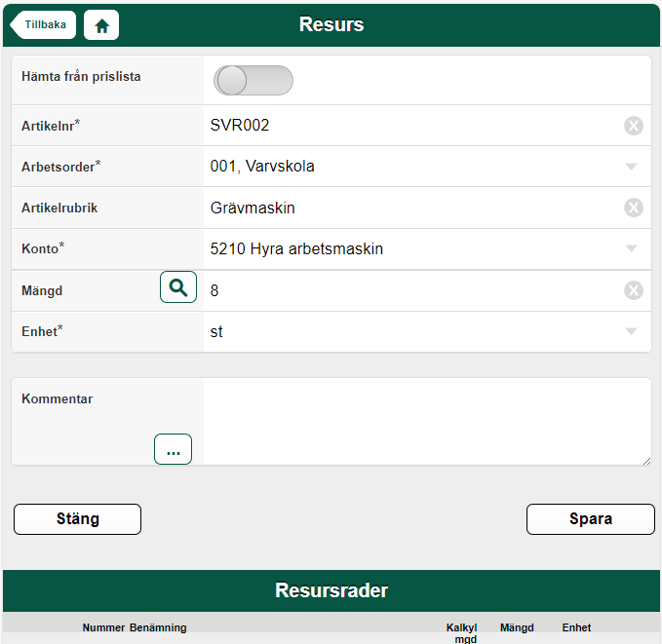662x644 pixels.
Task: Go to the home screen icon
Action: pyautogui.click(x=101, y=25)
